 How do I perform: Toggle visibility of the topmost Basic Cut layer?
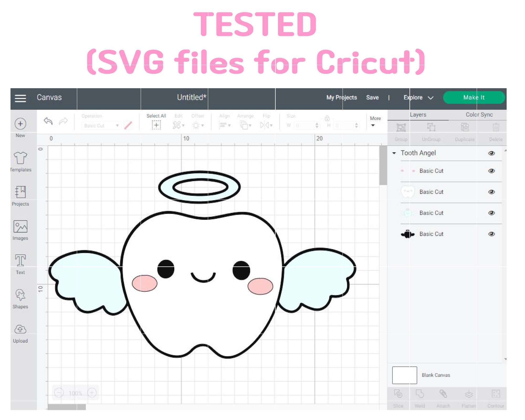click(492, 171)
